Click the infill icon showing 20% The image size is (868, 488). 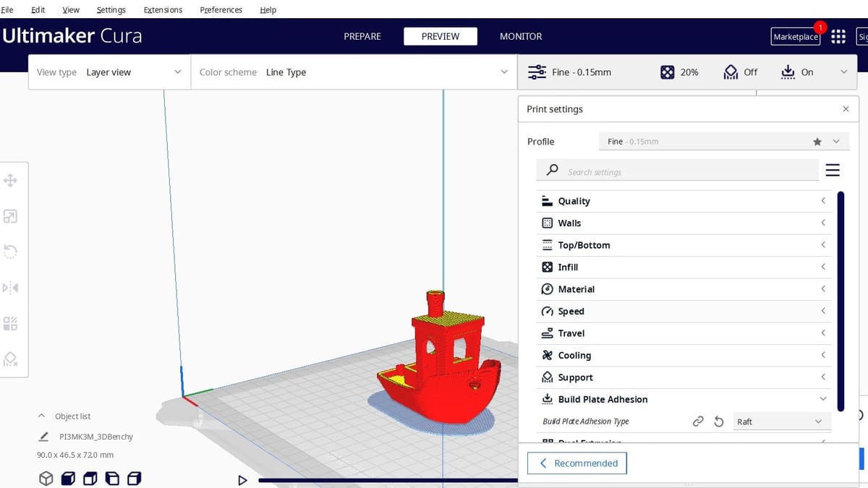[668, 72]
